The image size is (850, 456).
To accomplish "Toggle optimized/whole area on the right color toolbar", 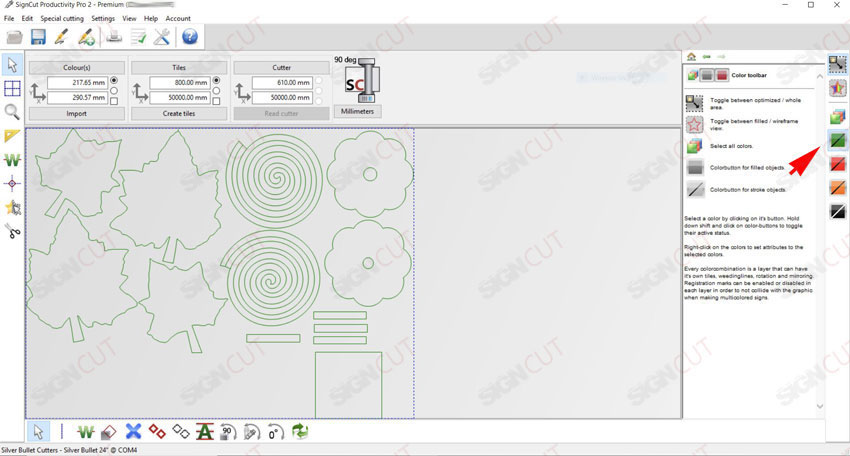I will click(838, 64).
